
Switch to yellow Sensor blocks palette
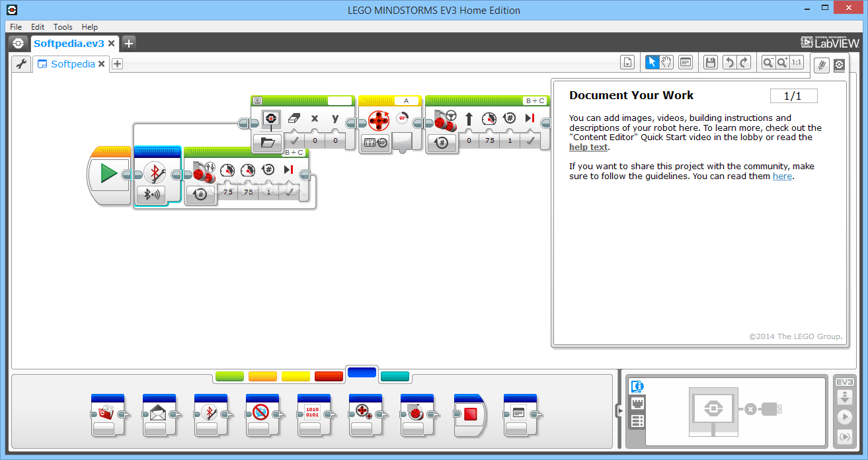click(x=296, y=377)
